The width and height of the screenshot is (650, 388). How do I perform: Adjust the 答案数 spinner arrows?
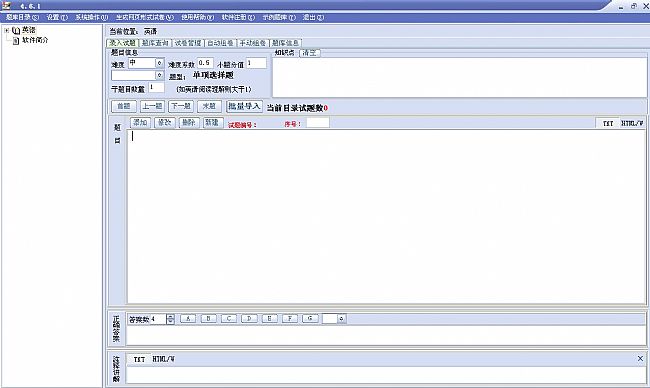170,319
